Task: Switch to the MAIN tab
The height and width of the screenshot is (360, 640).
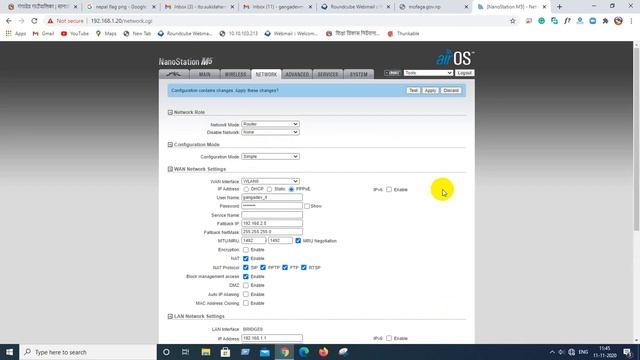Action: point(204,74)
